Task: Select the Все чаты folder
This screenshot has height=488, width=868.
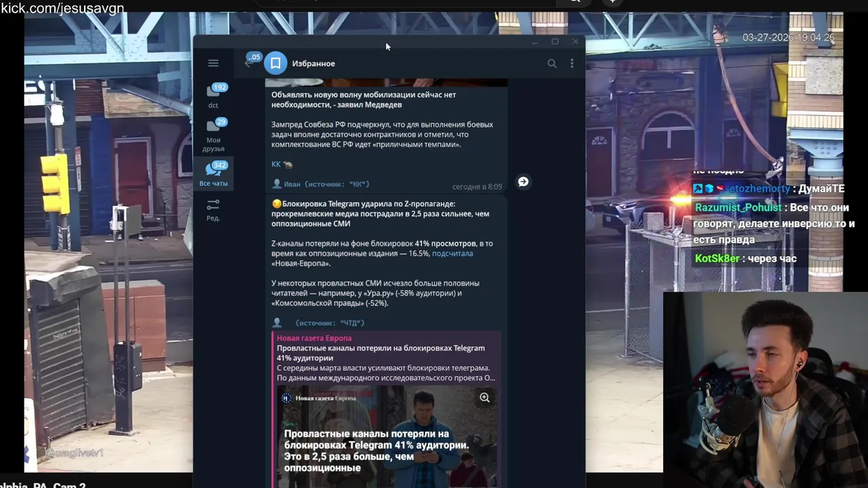Action: 214,174
